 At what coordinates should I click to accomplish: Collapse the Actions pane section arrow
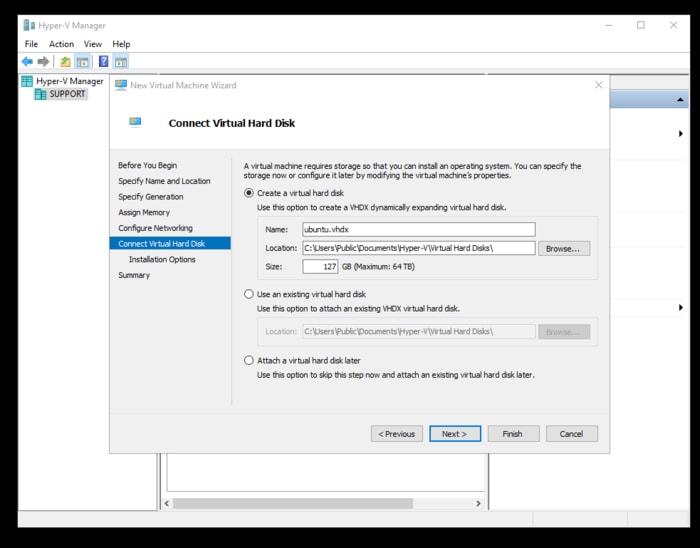[x=679, y=100]
